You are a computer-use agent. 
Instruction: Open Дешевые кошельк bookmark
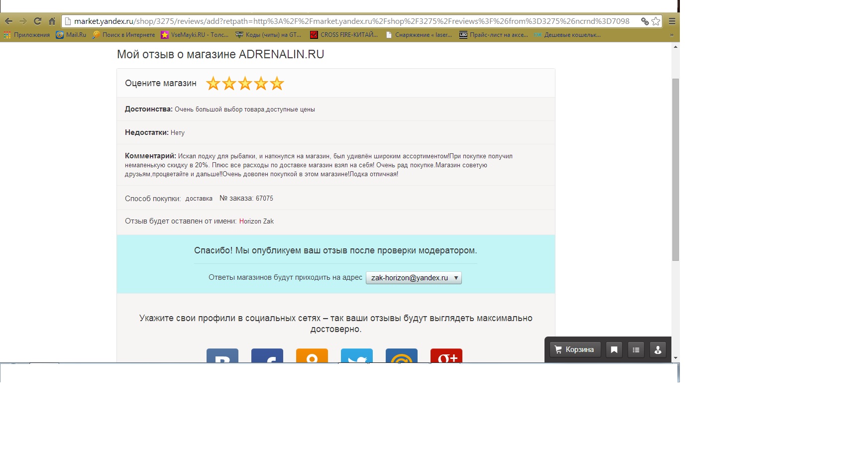click(x=567, y=35)
